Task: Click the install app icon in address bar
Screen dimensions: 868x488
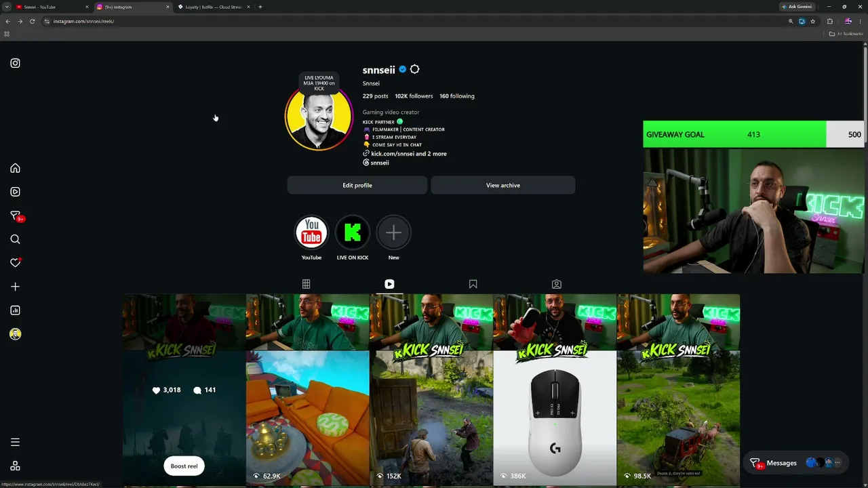Action: click(802, 21)
